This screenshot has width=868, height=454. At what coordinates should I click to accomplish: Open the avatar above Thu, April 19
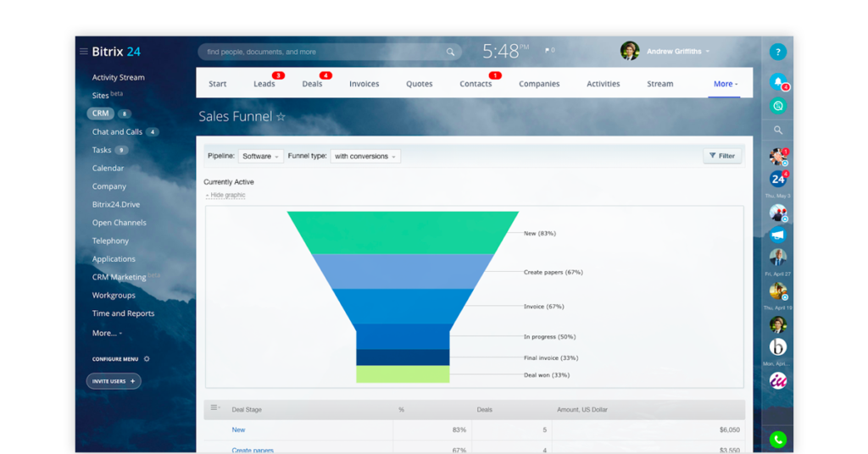[778, 291]
